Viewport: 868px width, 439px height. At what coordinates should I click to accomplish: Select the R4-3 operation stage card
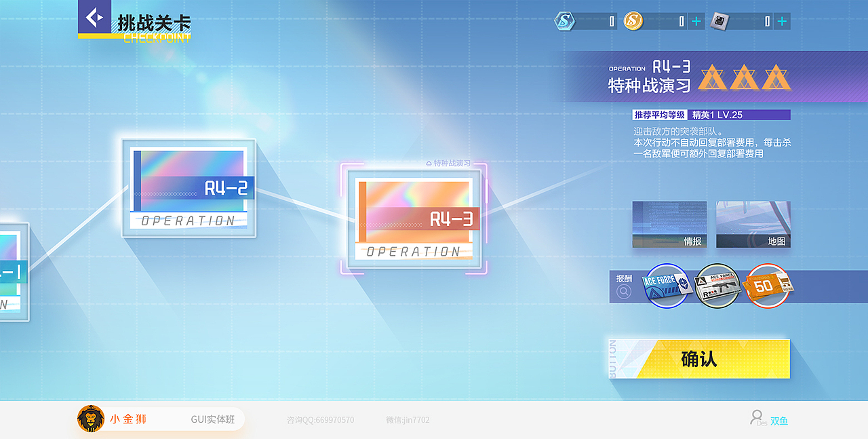pos(414,219)
